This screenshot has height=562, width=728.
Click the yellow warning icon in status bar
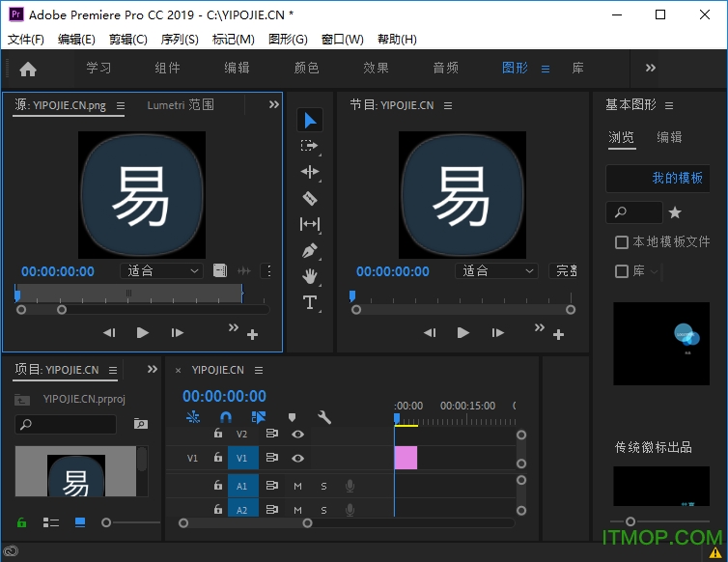[x=715, y=552]
